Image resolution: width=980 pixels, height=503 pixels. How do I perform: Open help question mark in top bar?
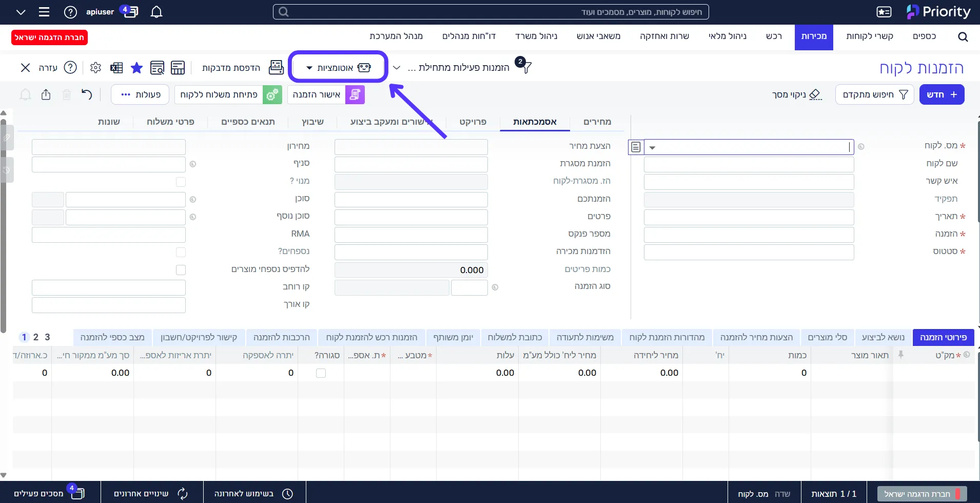(70, 12)
